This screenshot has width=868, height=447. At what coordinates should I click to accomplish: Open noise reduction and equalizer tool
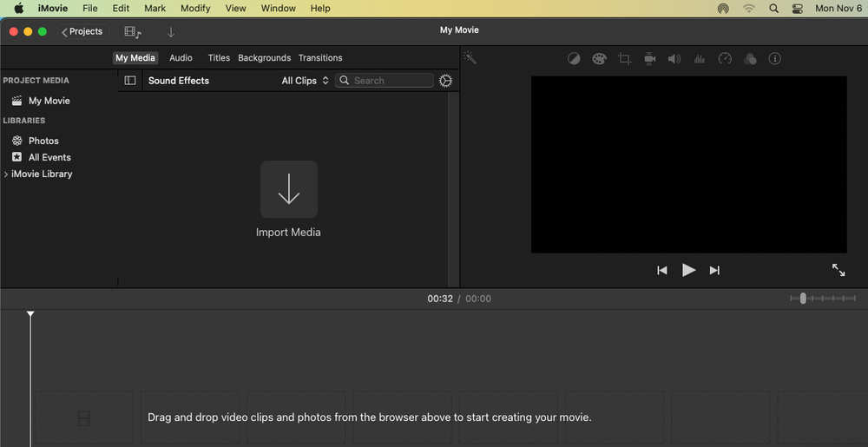pyautogui.click(x=700, y=59)
